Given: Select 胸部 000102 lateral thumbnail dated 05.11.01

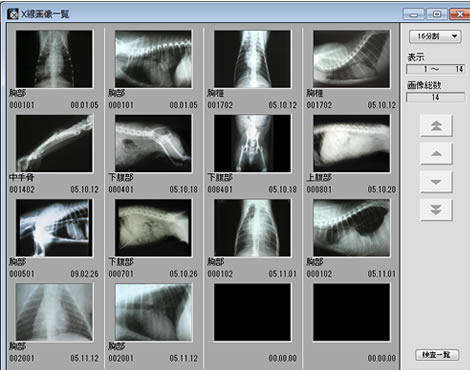Looking at the screenshot, I should pos(351,228).
